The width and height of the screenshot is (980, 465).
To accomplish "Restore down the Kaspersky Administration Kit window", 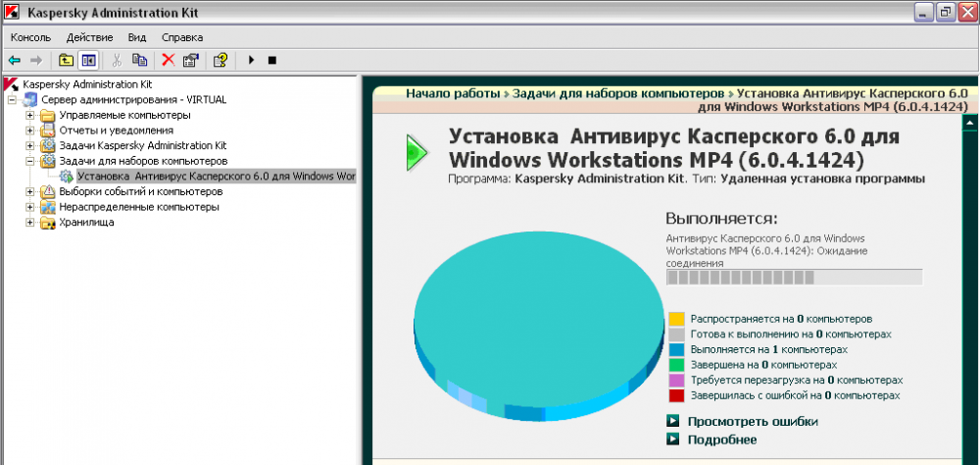I will 945,12.
